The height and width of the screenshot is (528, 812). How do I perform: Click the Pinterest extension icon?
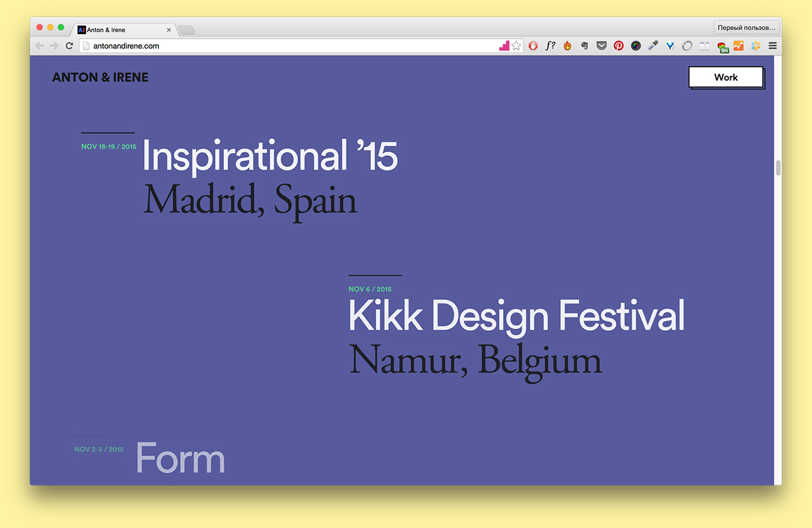click(619, 46)
